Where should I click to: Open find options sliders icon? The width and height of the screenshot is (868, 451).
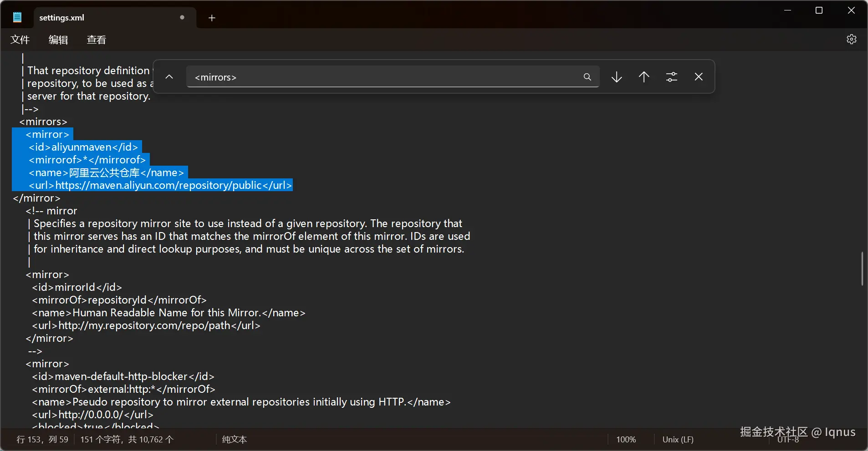(x=672, y=77)
